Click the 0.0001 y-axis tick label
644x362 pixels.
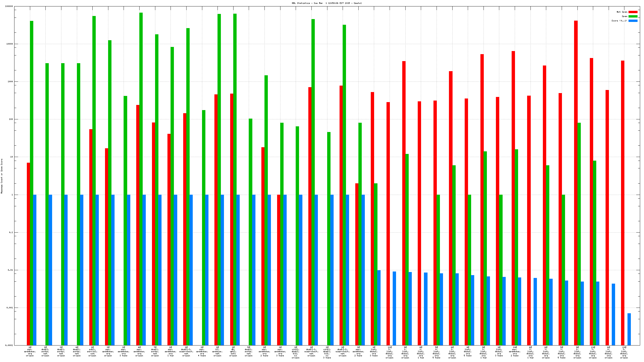(9, 345)
